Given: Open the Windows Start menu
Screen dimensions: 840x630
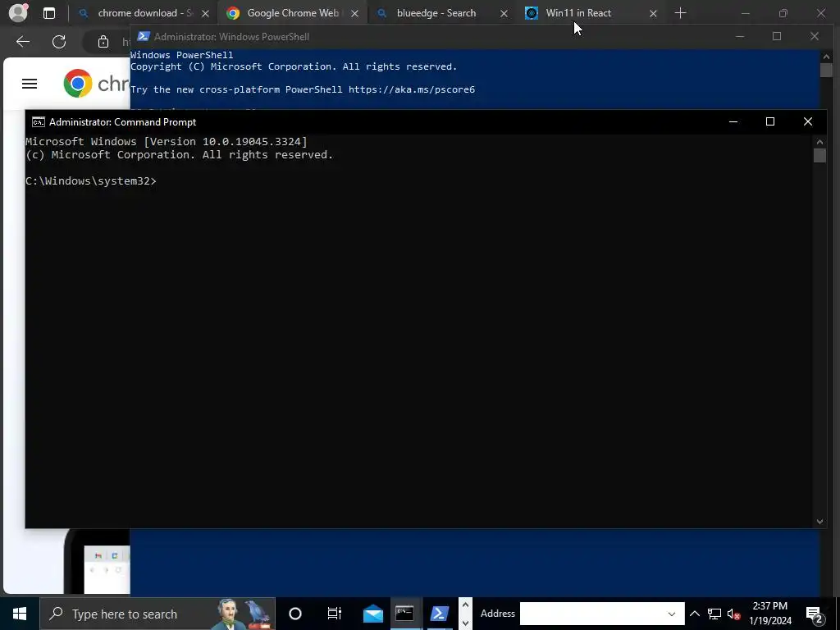Looking at the screenshot, I should [20, 614].
